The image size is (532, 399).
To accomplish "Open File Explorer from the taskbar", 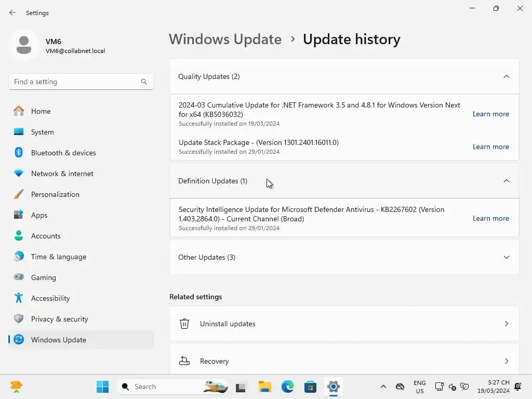I will click(x=264, y=387).
